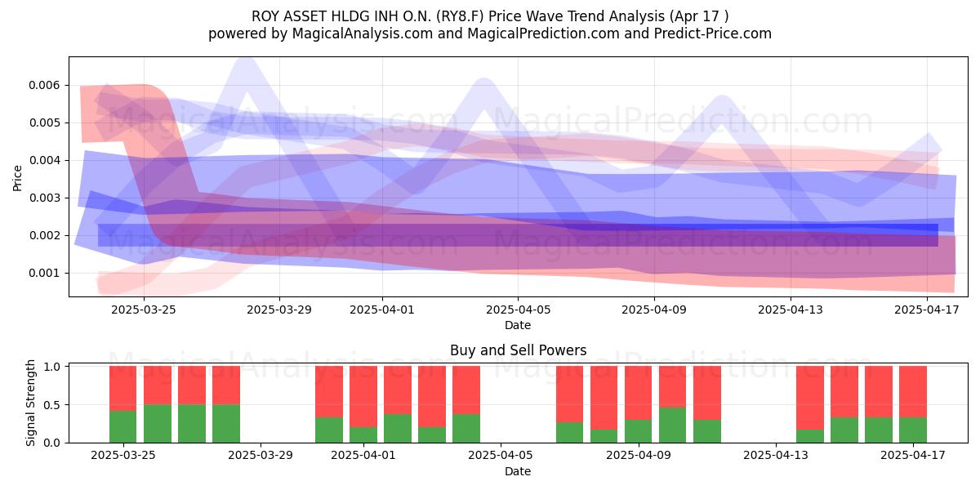Click 2025-03-29 tick under the Buy and Sell chart
Image resolution: width=980 pixels, height=490 pixels.
coord(261,456)
